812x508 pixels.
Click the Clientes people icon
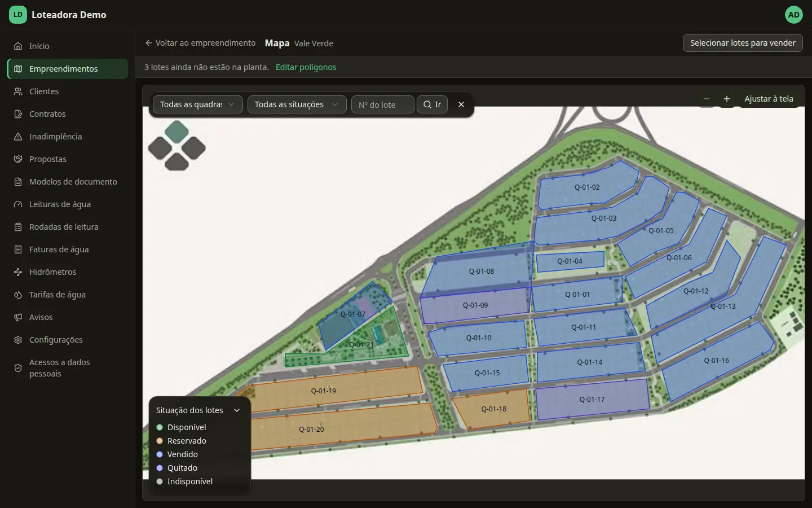(x=18, y=91)
